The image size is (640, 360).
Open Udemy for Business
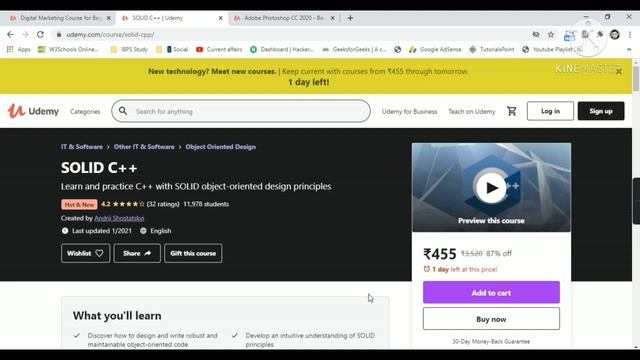pyautogui.click(x=409, y=111)
